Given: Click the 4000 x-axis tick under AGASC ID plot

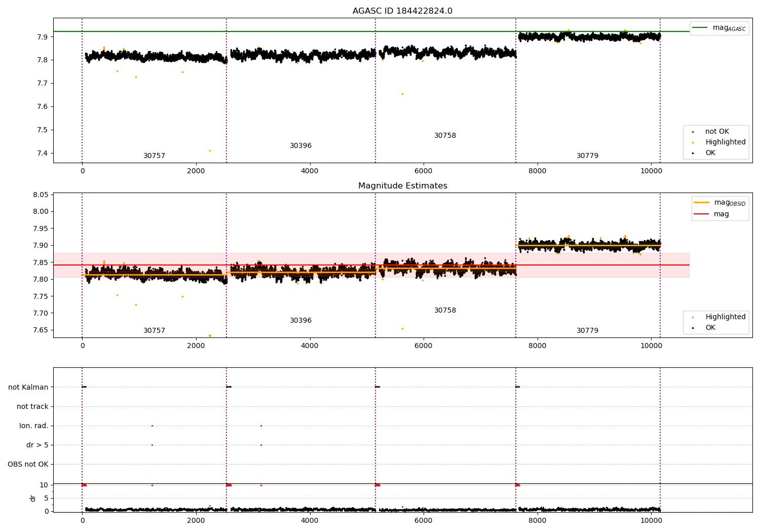Looking at the screenshot, I should (310, 171).
